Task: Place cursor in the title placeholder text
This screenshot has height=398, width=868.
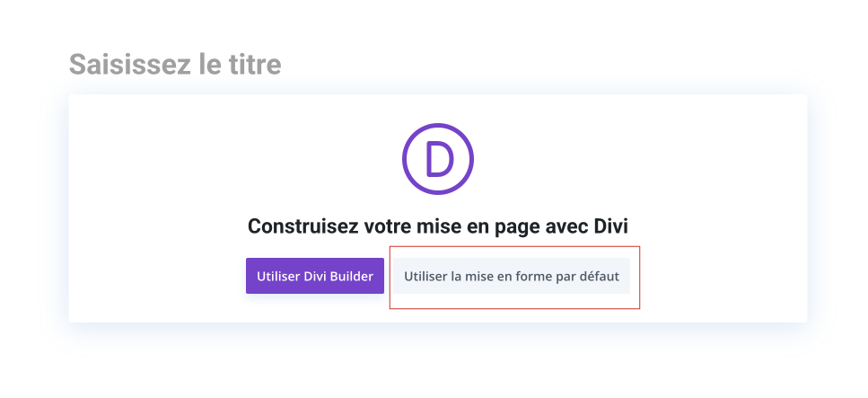Action: coord(175,65)
